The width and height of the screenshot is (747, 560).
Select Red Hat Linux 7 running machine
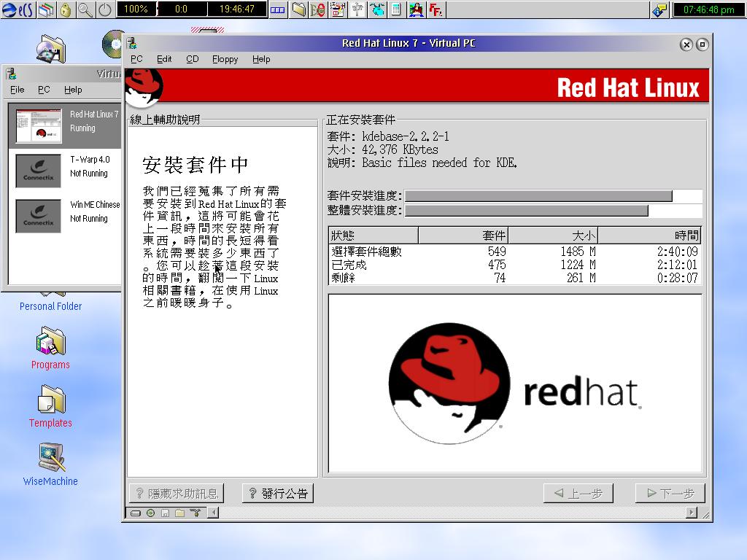click(x=65, y=125)
